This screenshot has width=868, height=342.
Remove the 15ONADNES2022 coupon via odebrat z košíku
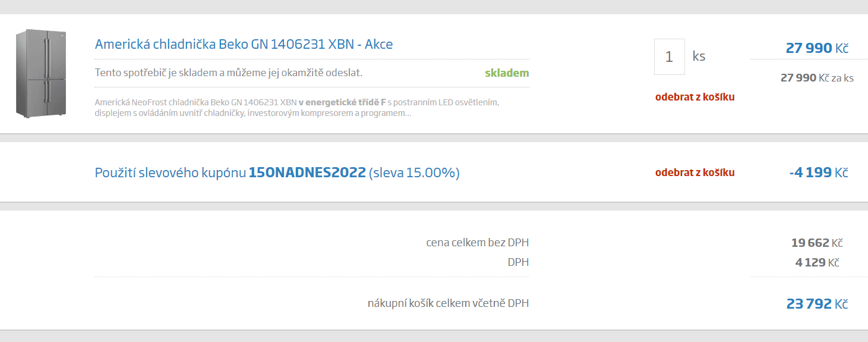tap(695, 172)
